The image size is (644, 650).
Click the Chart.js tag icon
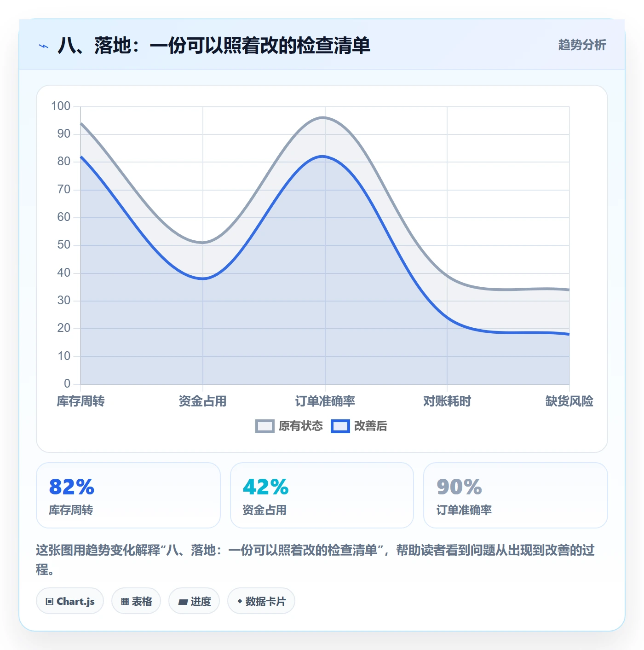[x=50, y=601]
